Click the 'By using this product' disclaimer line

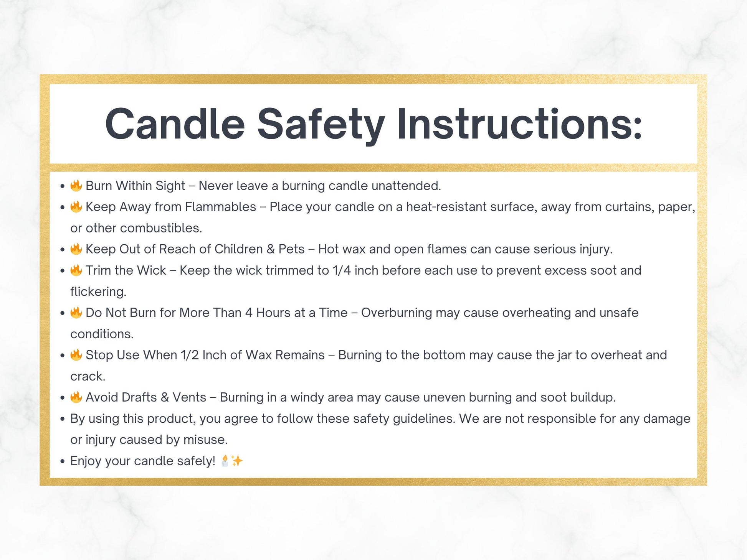[x=380, y=429]
